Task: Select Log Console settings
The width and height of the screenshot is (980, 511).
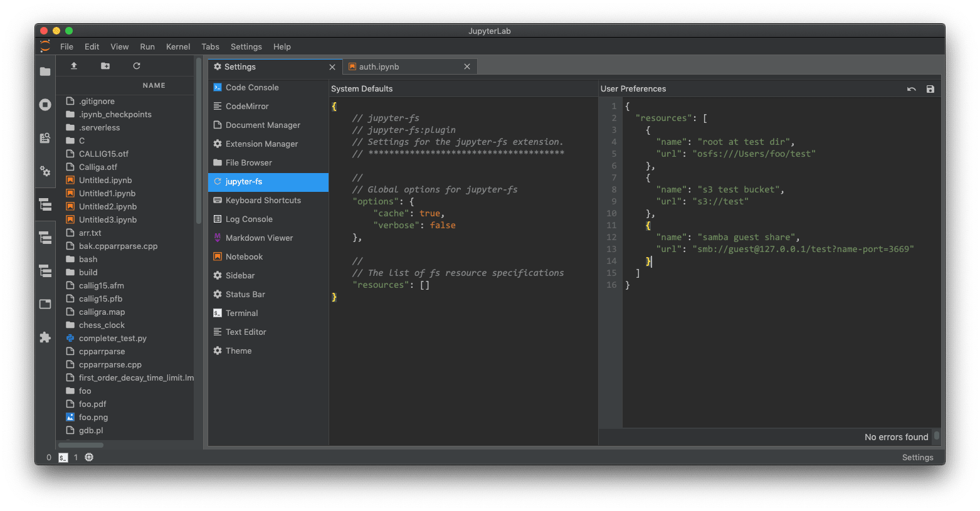Action: [x=268, y=219]
